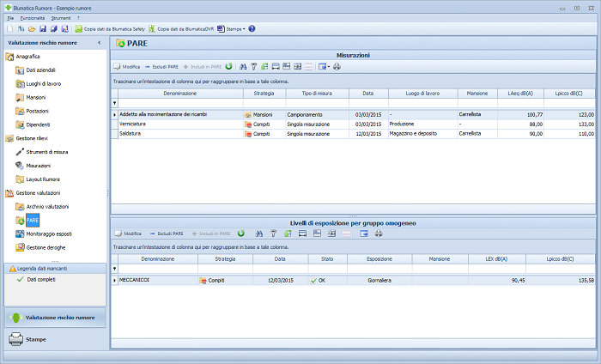The height and width of the screenshot is (364, 601).
Task: Click Modifica in Livelli di esposizione toolbar
Action: pyautogui.click(x=127, y=234)
